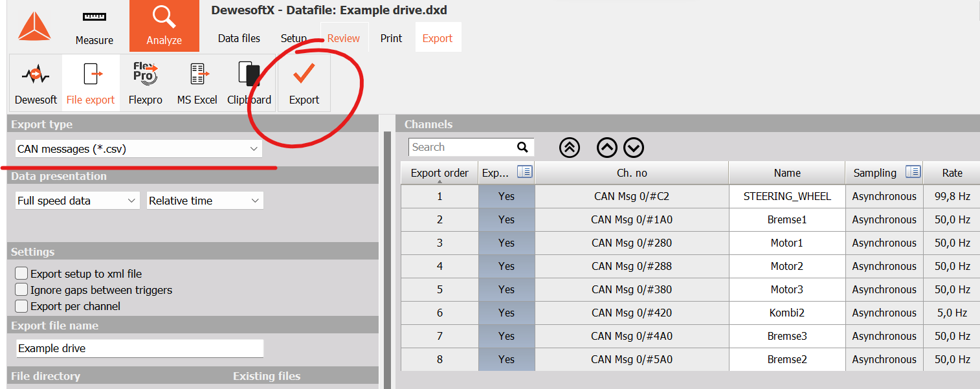Click CAN Msg 0/#380 cell
Image resolution: width=980 pixels, height=389 pixels.
click(632, 289)
